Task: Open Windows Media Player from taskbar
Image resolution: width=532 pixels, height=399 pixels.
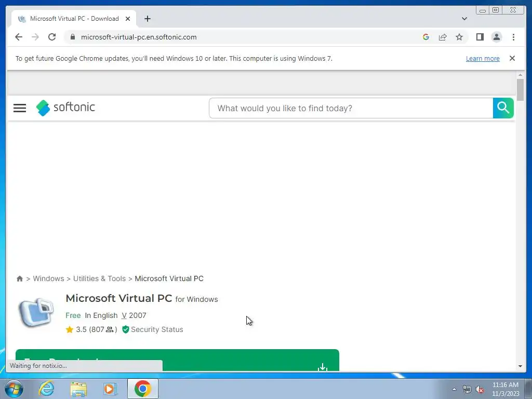Action: [110, 389]
